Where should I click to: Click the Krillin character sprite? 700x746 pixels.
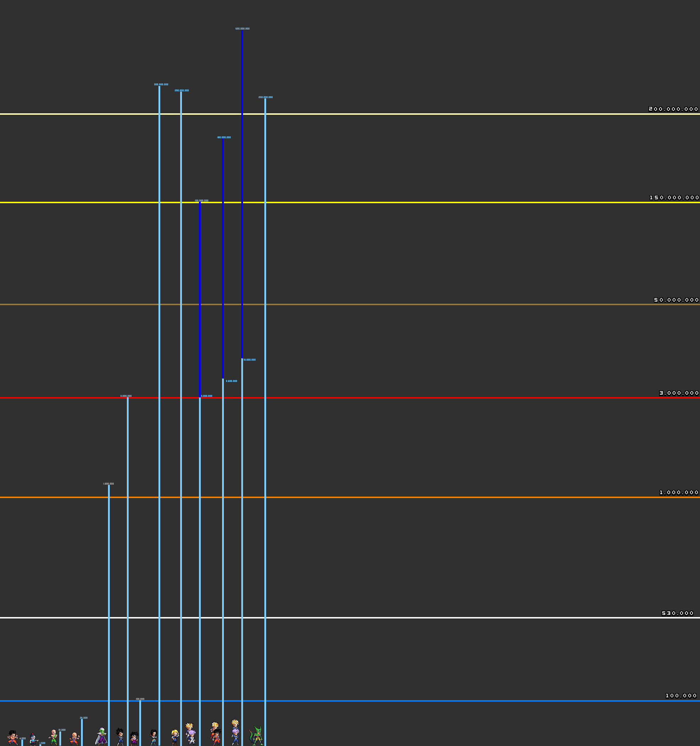75,739
